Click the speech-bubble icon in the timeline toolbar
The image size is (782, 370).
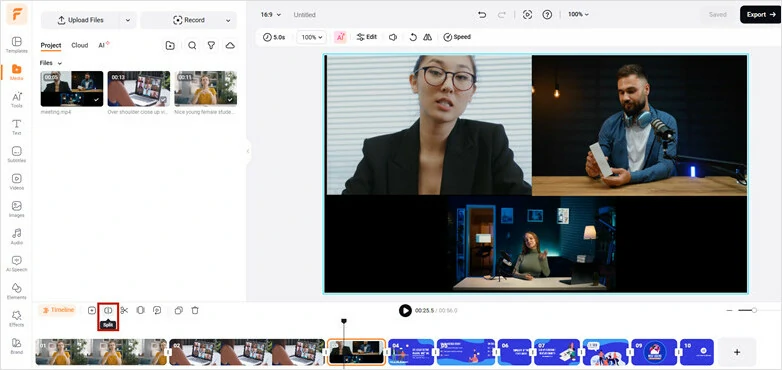pyautogui.click(x=157, y=310)
